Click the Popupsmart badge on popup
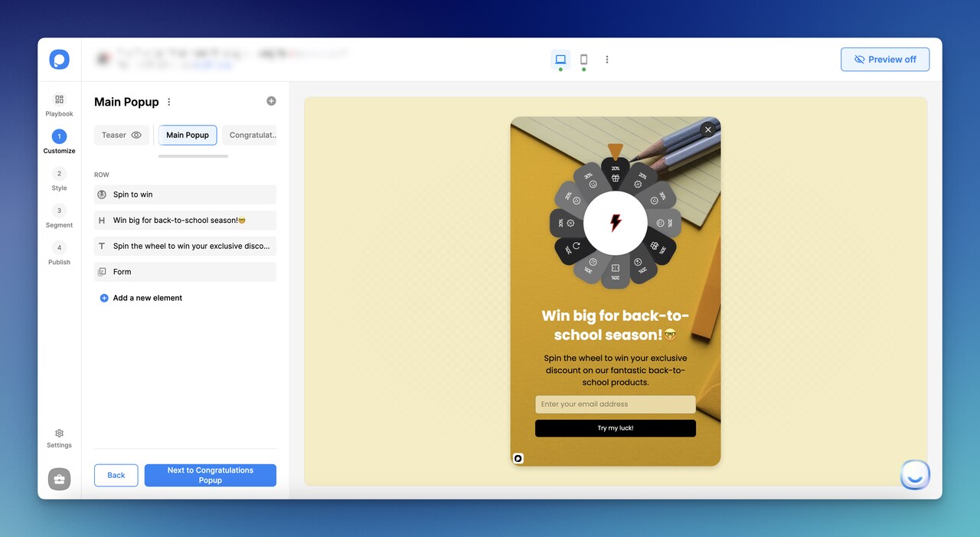The height and width of the screenshot is (537, 980). [x=518, y=458]
